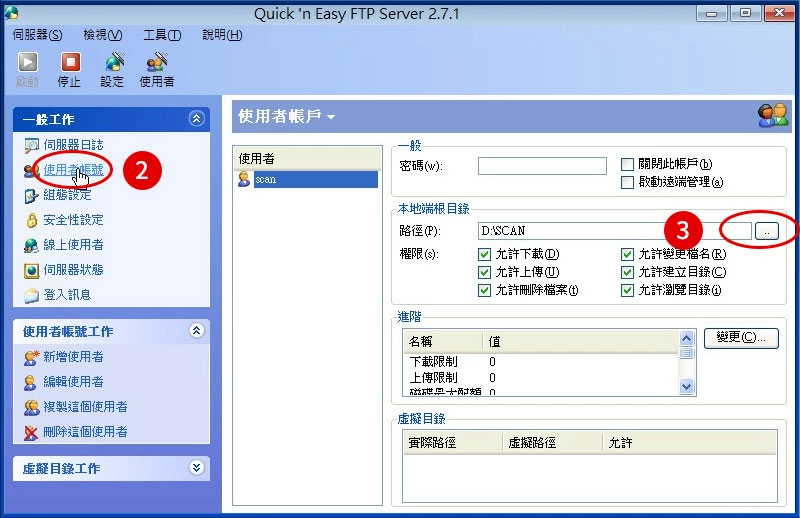
Task: Uncheck allow create directory (允許建立目錄)
Action: (628, 272)
